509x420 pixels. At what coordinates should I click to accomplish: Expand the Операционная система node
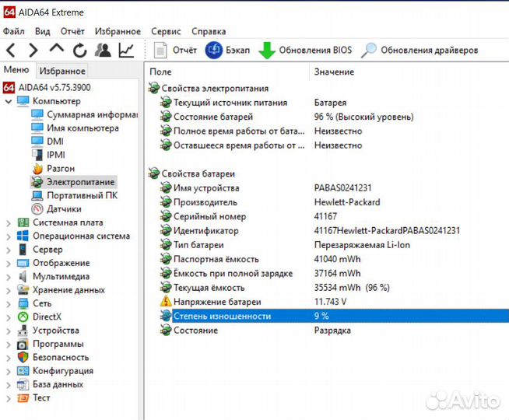9,236
